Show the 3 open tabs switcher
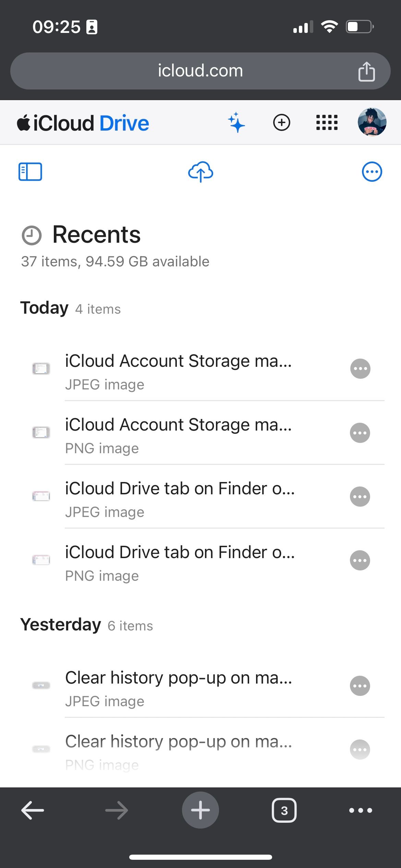The width and height of the screenshot is (401, 868). coord(284,810)
